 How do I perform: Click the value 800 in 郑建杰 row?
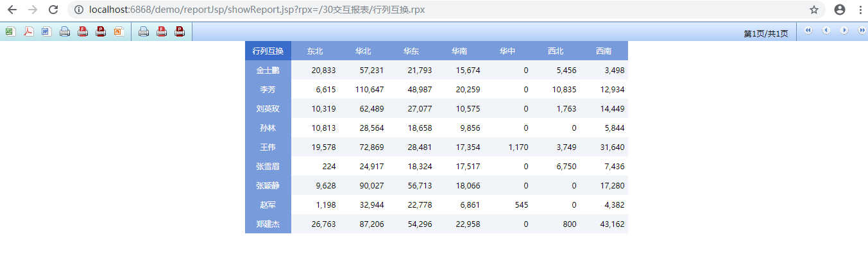click(x=570, y=224)
